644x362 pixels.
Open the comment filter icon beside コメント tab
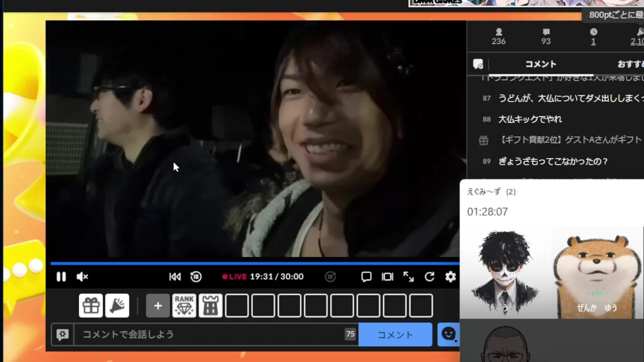pos(478,64)
